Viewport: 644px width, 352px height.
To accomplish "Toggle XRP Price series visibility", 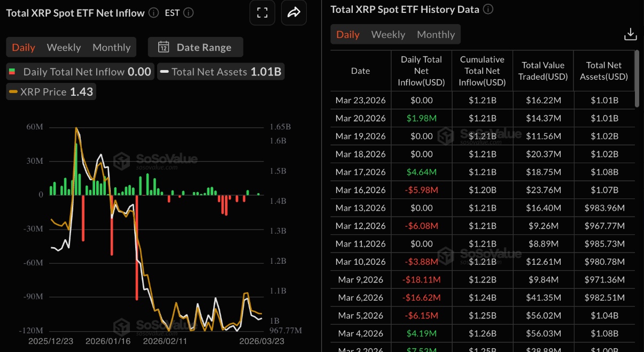I will (51, 91).
